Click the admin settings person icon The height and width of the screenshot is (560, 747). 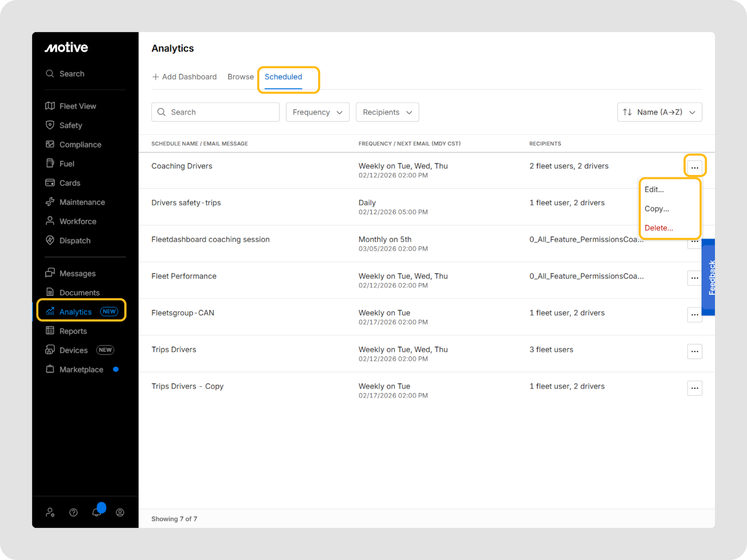point(50,512)
